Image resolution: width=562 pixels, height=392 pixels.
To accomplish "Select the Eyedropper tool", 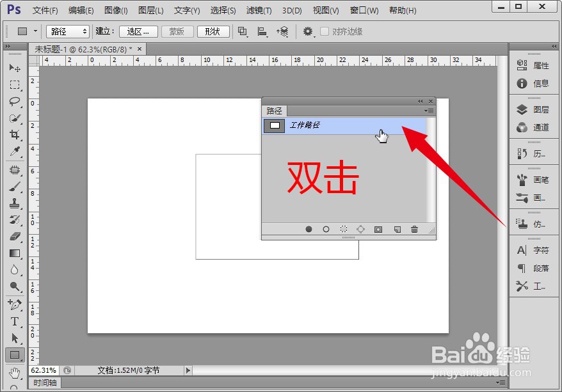I will [15, 152].
